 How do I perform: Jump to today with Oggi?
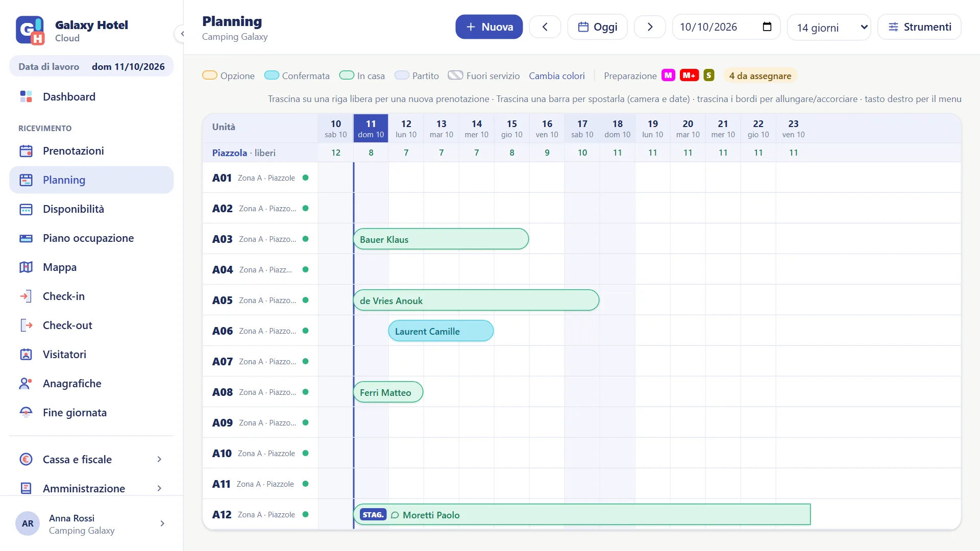[597, 27]
